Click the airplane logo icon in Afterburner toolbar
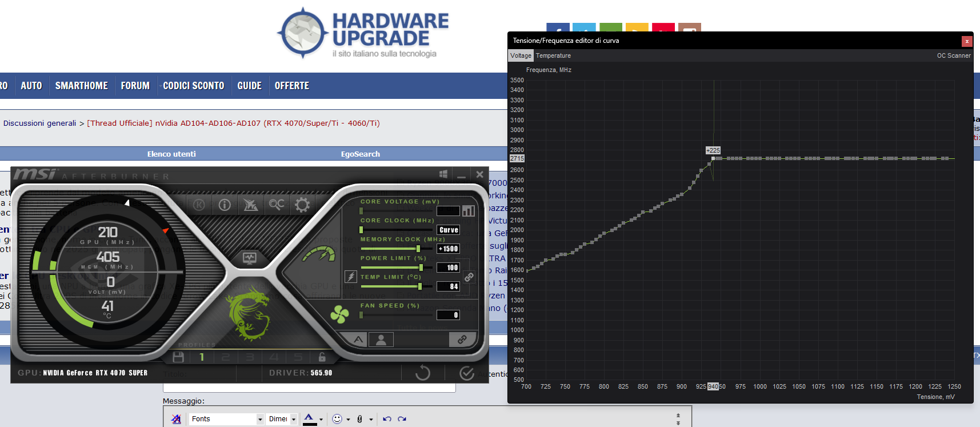Viewport: 980px width, 427px height. coord(250,205)
